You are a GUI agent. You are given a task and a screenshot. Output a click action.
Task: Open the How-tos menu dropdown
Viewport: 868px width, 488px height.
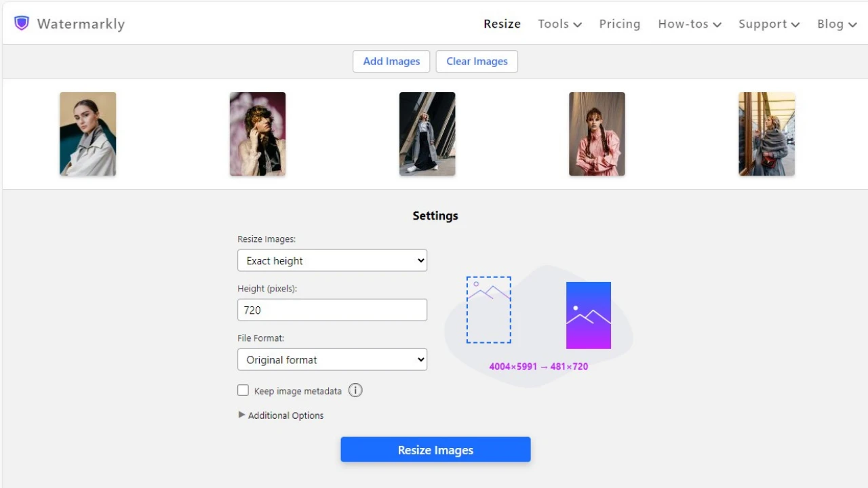(690, 24)
